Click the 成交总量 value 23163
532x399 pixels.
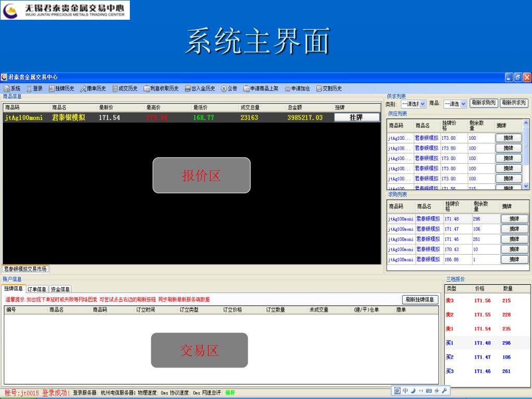point(249,118)
